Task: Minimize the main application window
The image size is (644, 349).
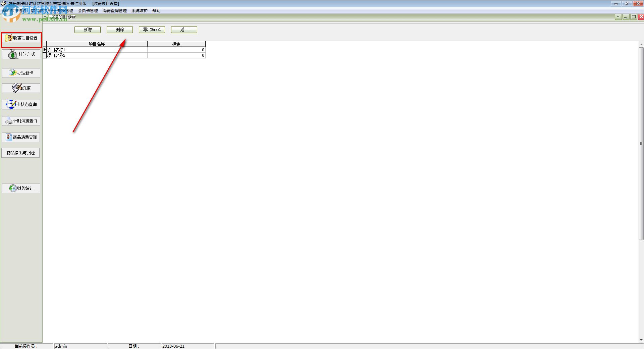Action: (616, 4)
